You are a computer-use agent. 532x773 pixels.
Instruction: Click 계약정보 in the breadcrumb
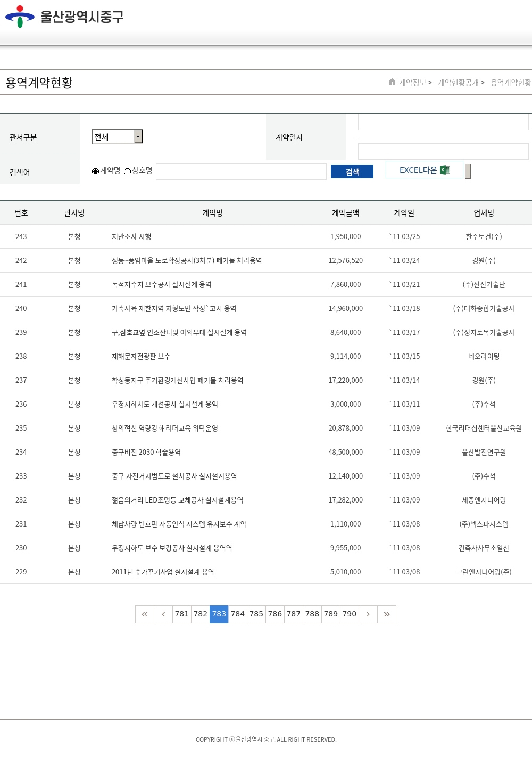pos(413,83)
